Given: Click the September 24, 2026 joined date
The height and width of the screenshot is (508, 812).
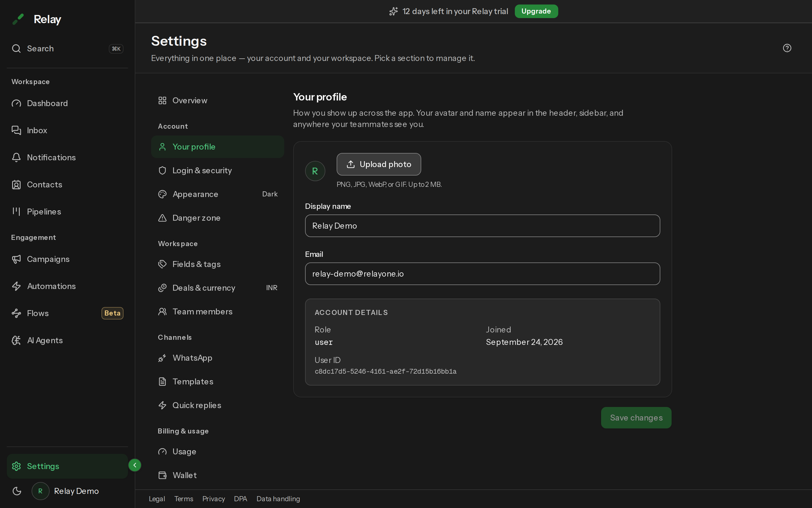Looking at the screenshot, I should pyautogui.click(x=524, y=342).
